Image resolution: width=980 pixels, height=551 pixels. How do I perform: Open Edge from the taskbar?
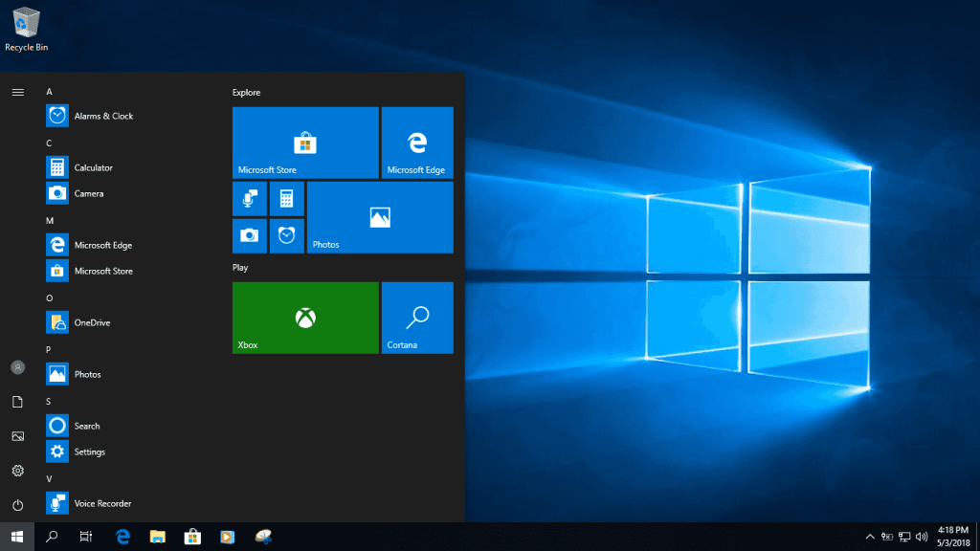(123, 537)
